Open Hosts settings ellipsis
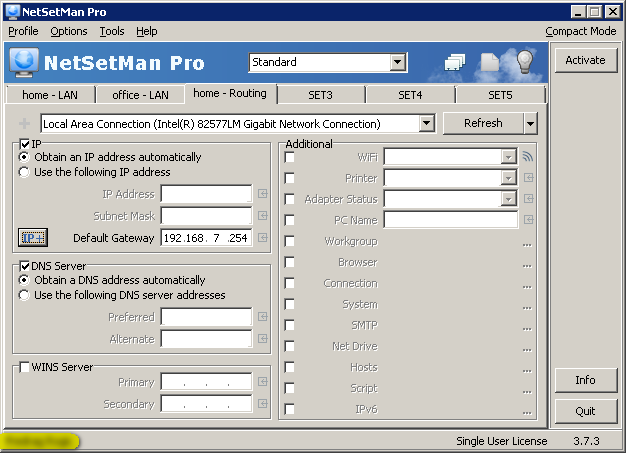 tap(527, 370)
